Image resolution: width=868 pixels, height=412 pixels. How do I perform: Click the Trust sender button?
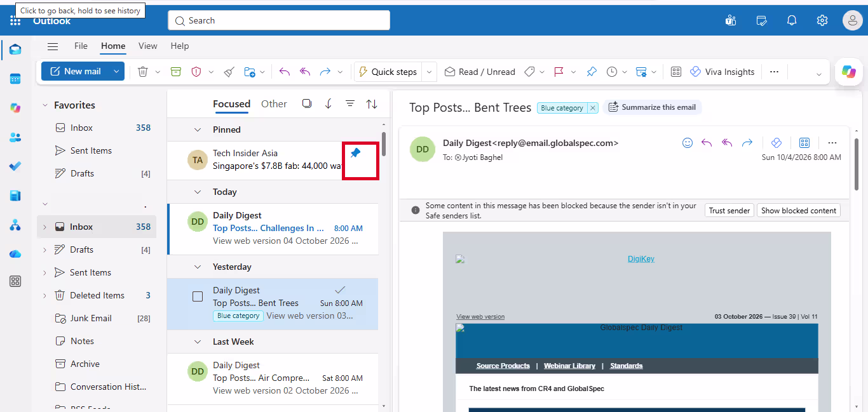tap(729, 211)
